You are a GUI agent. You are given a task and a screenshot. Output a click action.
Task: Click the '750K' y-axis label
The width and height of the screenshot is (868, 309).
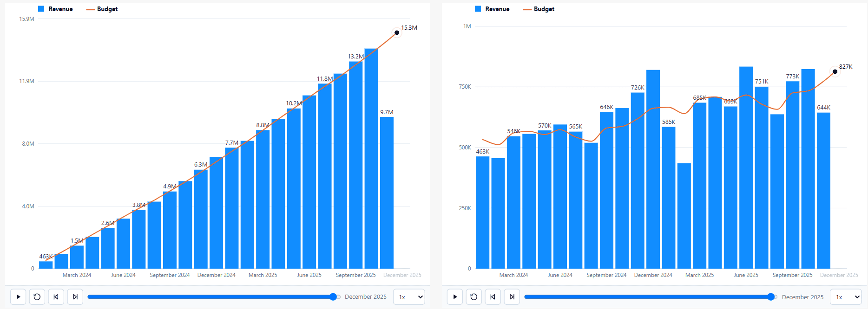pos(465,87)
